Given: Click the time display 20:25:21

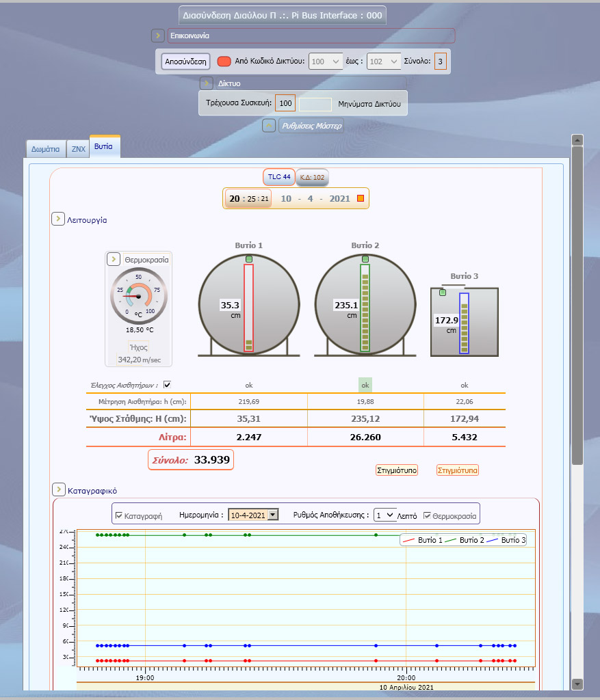Looking at the screenshot, I should [248, 199].
